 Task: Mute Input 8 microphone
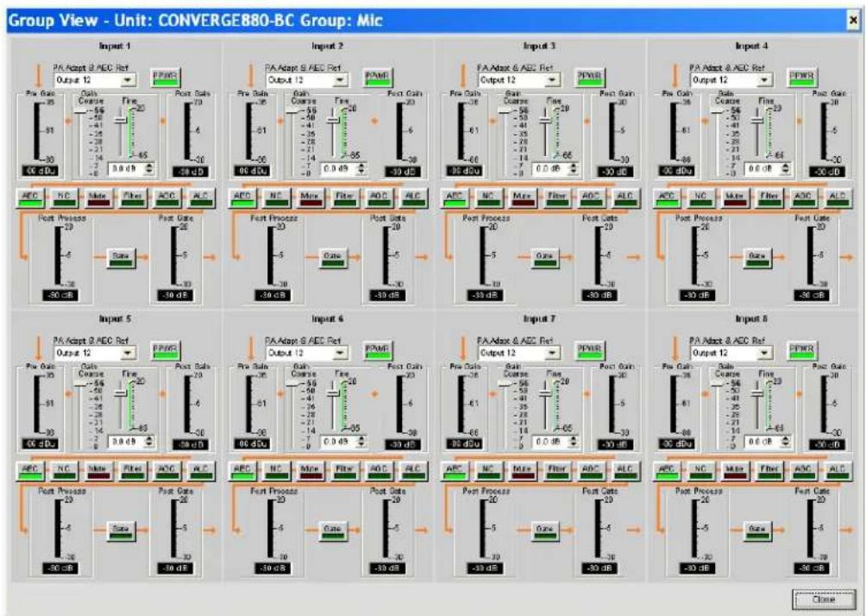[x=735, y=471]
